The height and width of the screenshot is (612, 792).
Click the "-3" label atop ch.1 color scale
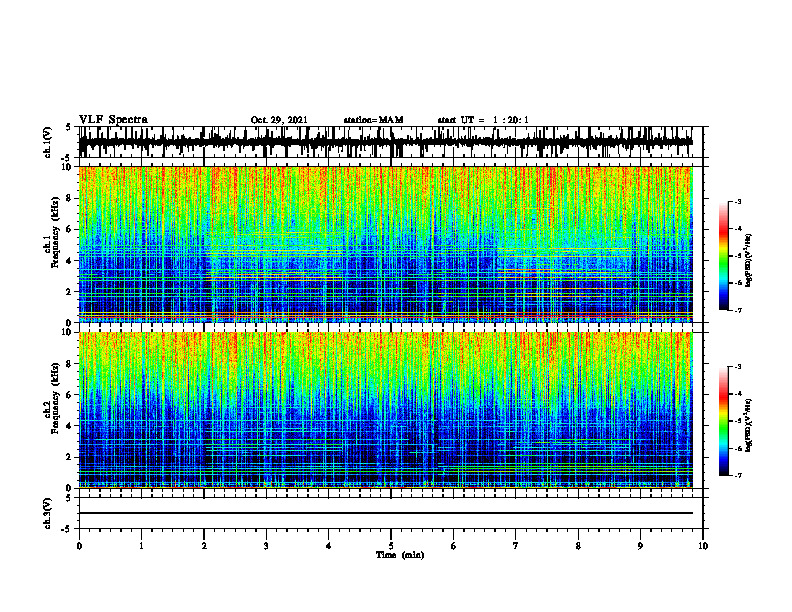pyautogui.click(x=738, y=201)
